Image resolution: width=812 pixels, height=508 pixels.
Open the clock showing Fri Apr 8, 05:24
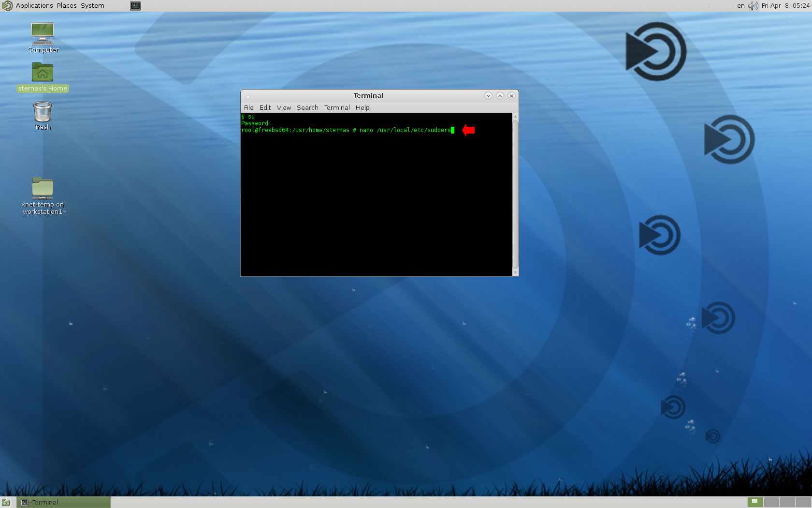click(x=785, y=6)
